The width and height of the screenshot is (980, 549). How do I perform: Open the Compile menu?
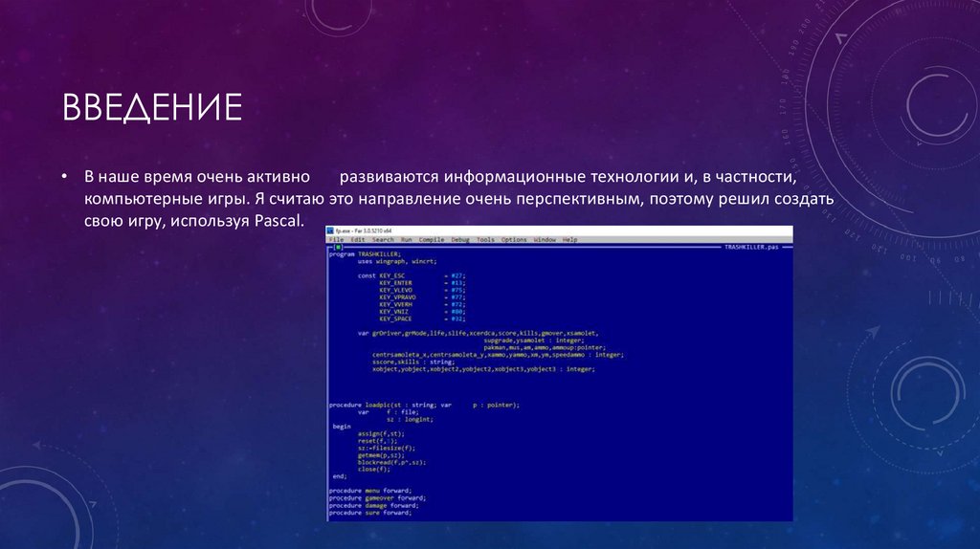tap(432, 239)
